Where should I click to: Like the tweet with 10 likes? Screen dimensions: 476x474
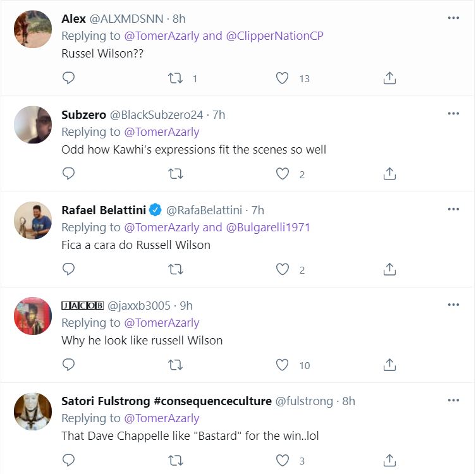(283, 365)
